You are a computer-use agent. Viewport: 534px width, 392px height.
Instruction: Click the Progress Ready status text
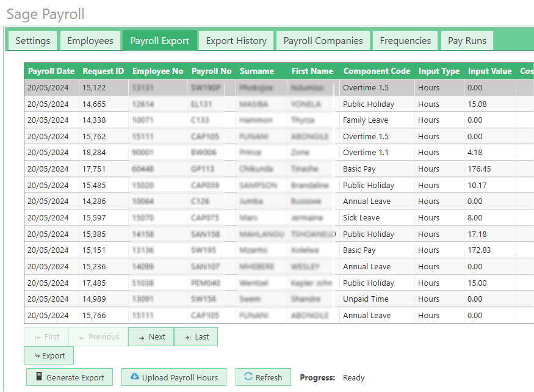[353, 378]
